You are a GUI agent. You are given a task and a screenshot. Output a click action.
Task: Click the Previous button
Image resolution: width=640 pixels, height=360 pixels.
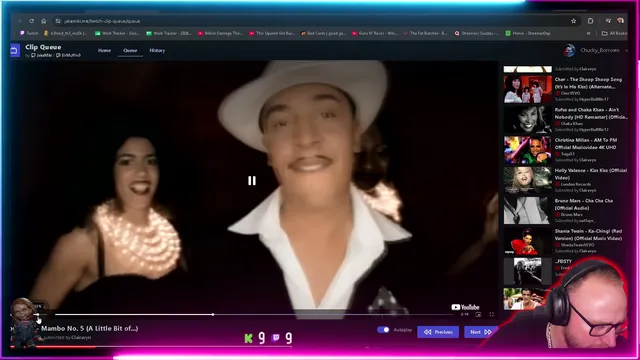pos(438,332)
